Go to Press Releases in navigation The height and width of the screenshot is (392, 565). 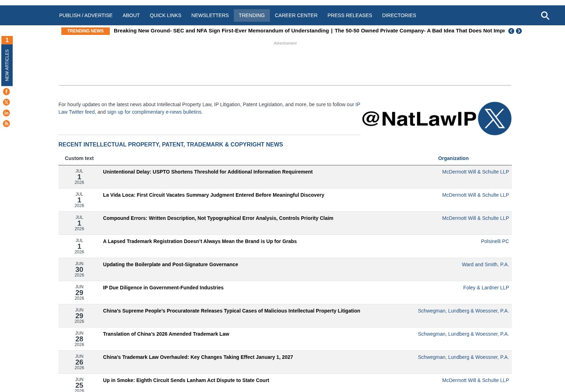pos(350,15)
